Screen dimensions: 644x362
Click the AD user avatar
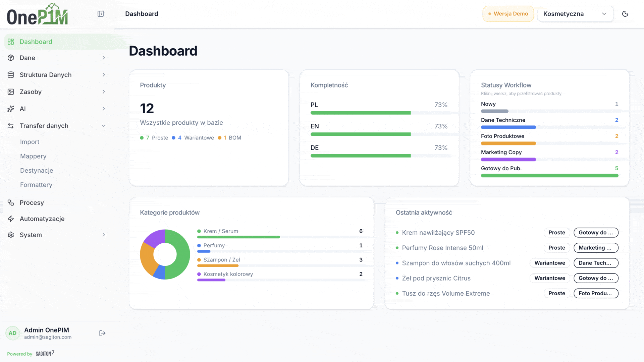pos(12,333)
